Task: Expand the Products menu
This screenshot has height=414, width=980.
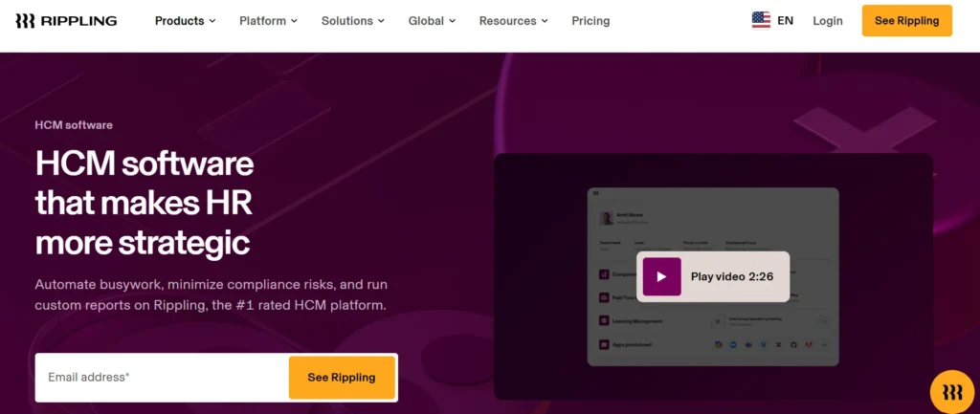Action: point(185,21)
